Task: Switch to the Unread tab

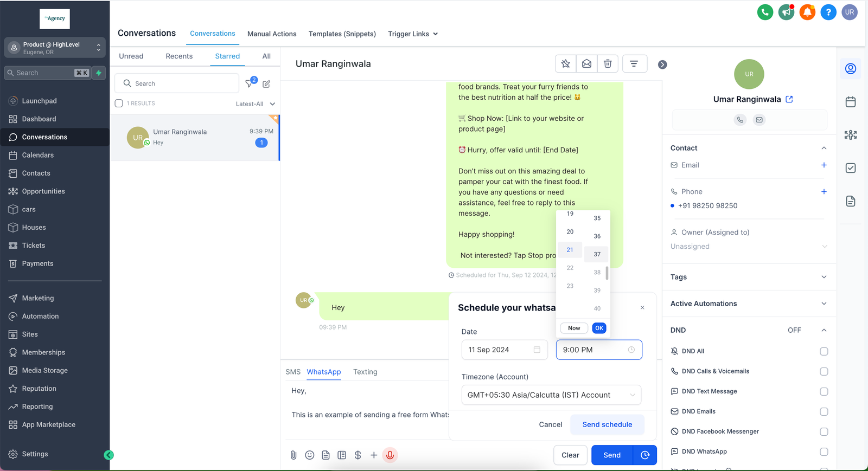Action: [131, 56]
